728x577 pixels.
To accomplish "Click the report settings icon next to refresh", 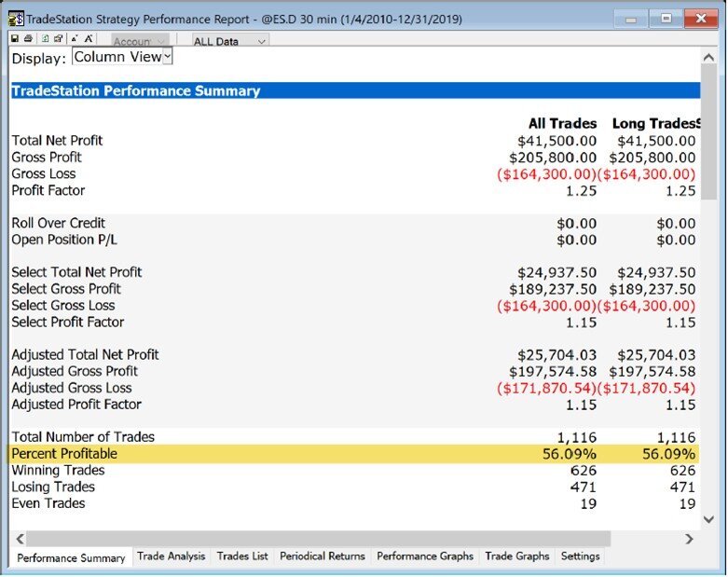I will (58, 39).
